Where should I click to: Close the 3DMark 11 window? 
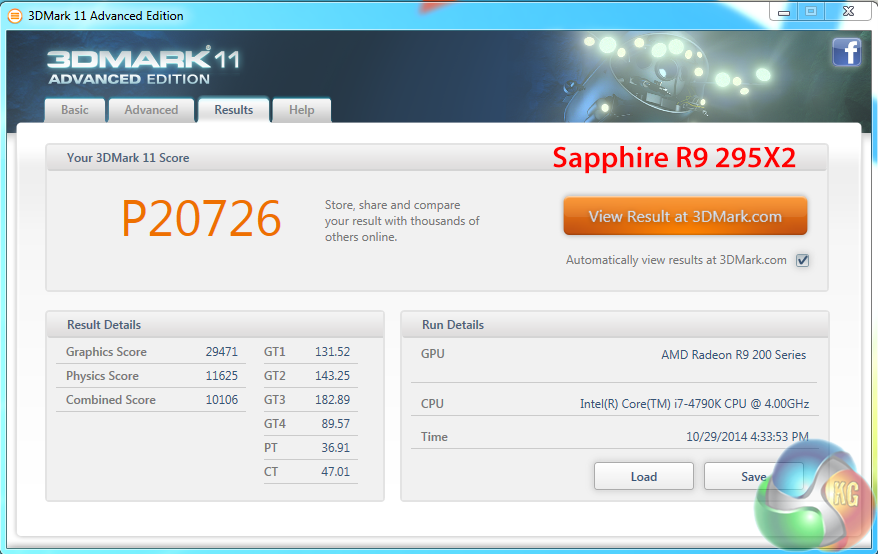[848, 12]
